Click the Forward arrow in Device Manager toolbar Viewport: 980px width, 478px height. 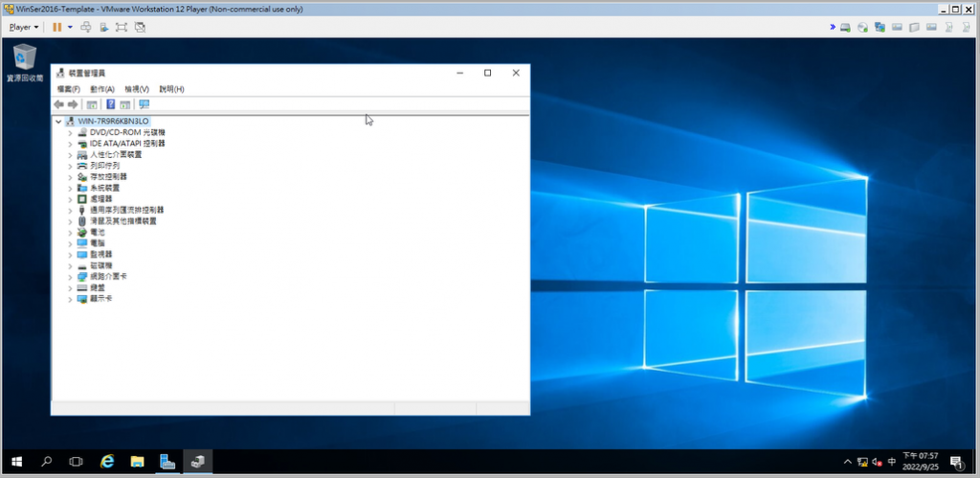point(73,104)
